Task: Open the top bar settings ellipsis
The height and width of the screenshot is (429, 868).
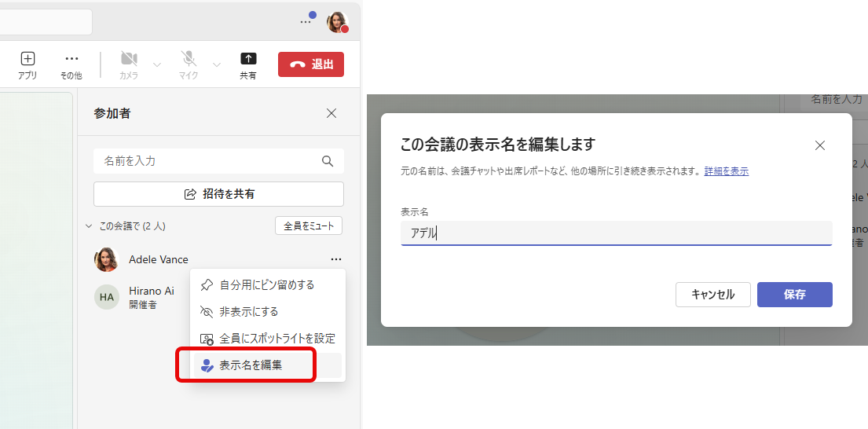Action: click(x=306, y=22)
